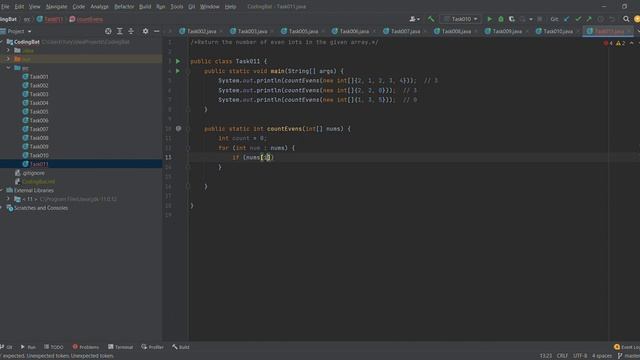Open the Refactor menu
Viewport: 640px width, 360px height.
tap(124, 7)
